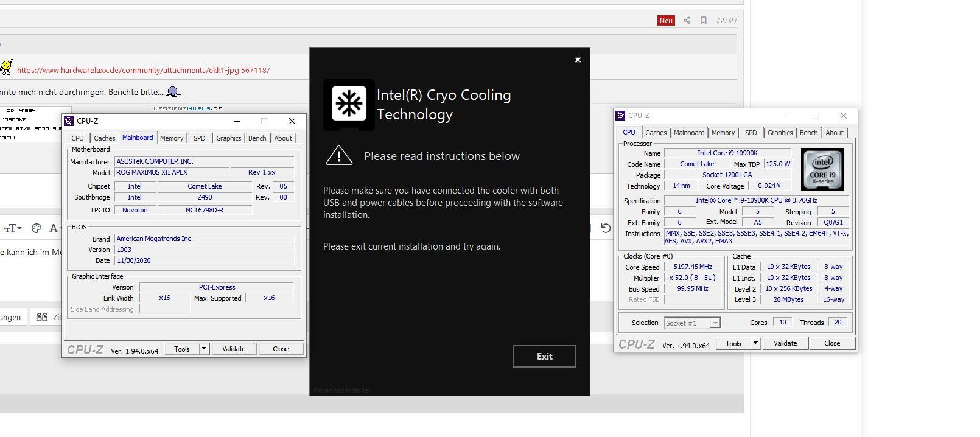Select the CPU tab in the 10900K CPU-Z window
980x437 pixels.
pos(629,132)
